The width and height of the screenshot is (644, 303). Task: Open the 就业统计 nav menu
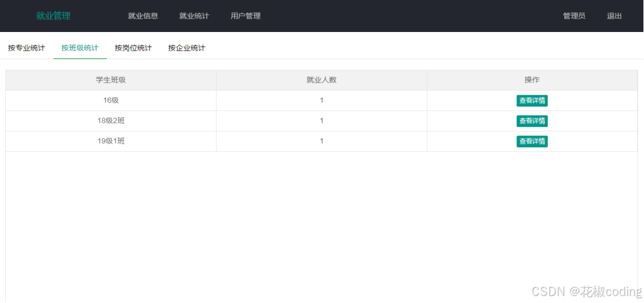[194, 16]
